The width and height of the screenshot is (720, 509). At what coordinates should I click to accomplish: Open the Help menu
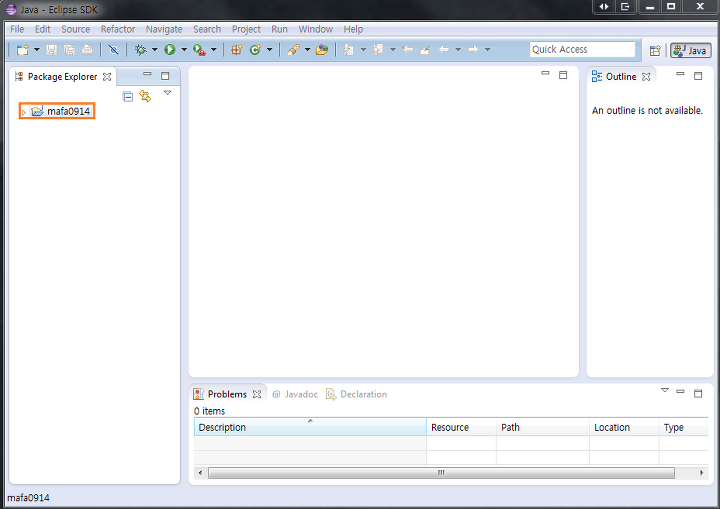[x=353, y=29]
